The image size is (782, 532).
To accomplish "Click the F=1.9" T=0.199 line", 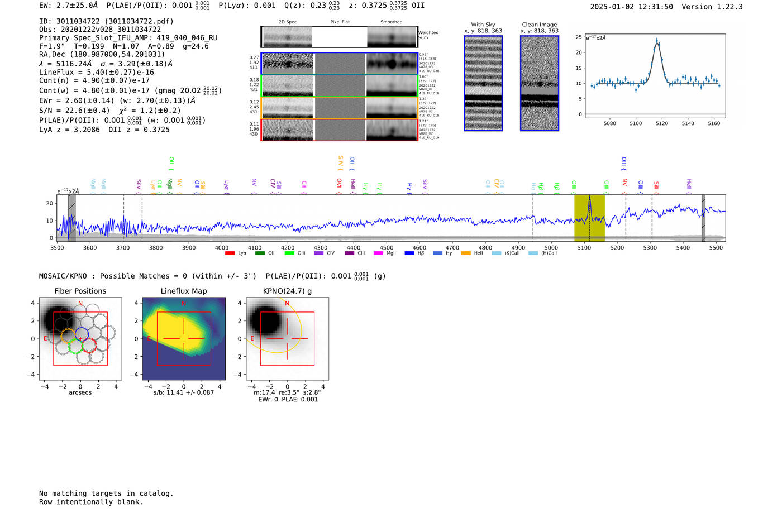I will point(124,46).
